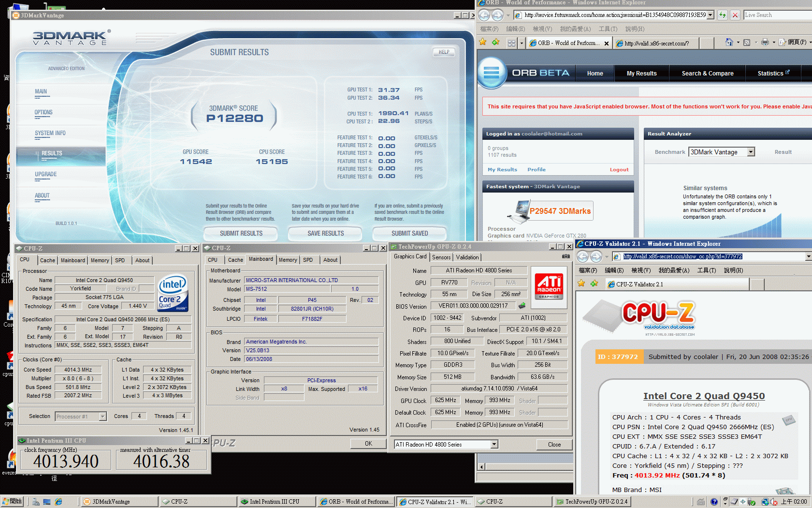Refresh the ORB futuremark page
This screenshot has width=812, height=508.
(x=723, y=15)
